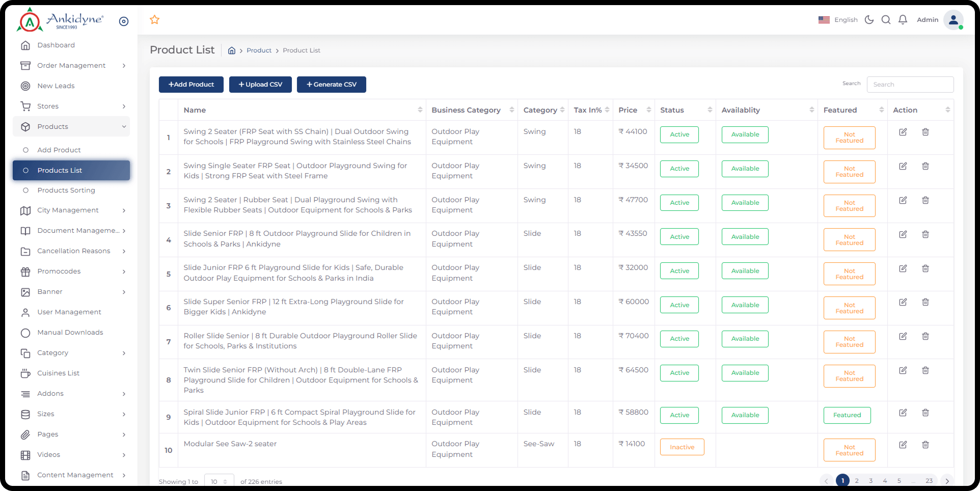Click the Add Product button

(x=191, y=85)
